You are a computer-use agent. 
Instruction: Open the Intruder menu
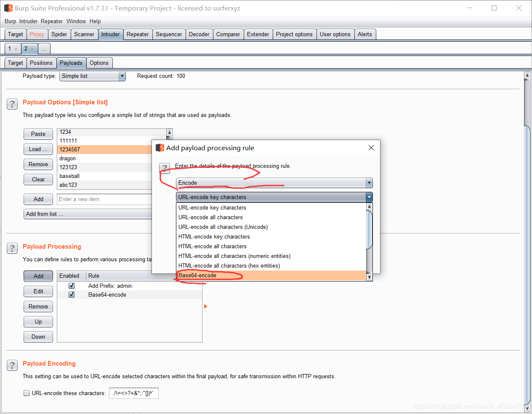28,21
